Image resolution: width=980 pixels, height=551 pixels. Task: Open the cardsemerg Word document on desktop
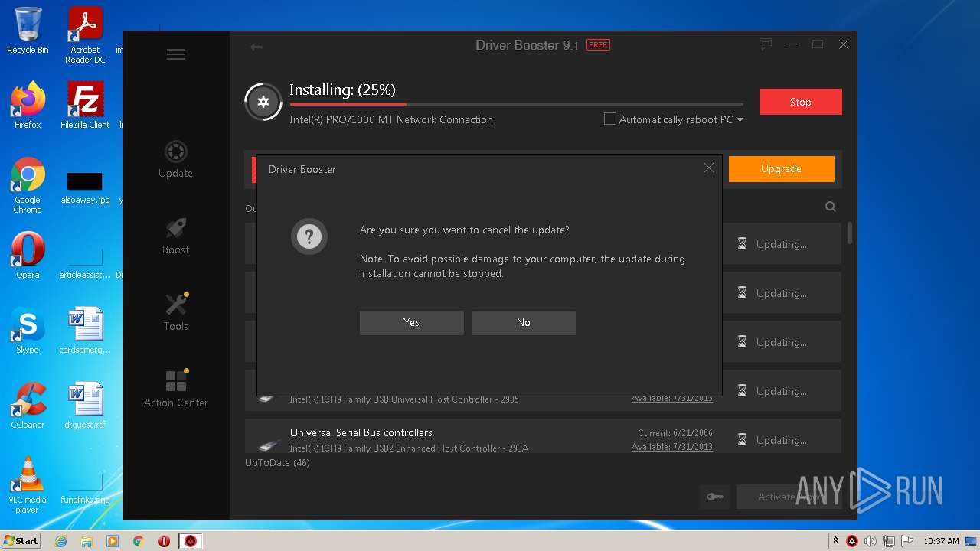(85, 331)
